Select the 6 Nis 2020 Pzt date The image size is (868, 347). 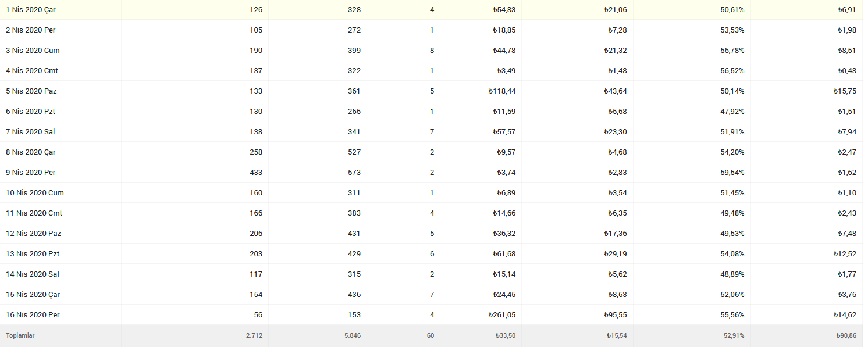(30, 112)
